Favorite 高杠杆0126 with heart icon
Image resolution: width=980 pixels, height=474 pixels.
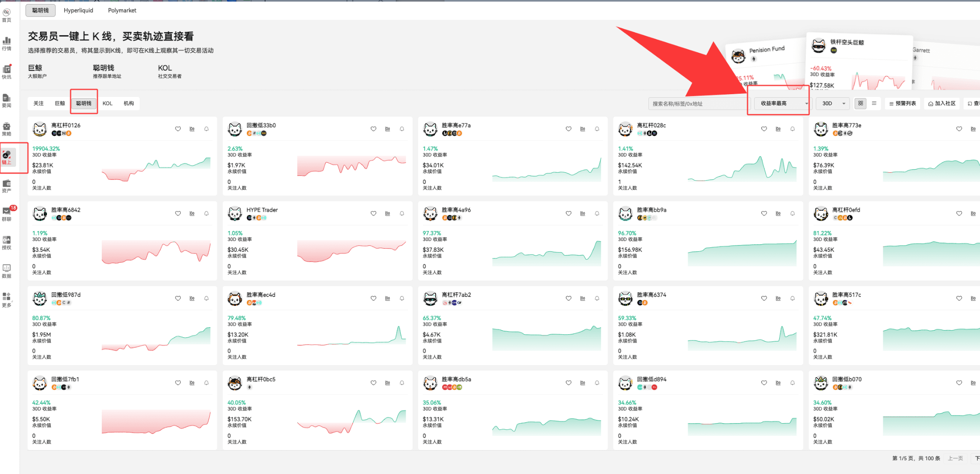point(178,129)
